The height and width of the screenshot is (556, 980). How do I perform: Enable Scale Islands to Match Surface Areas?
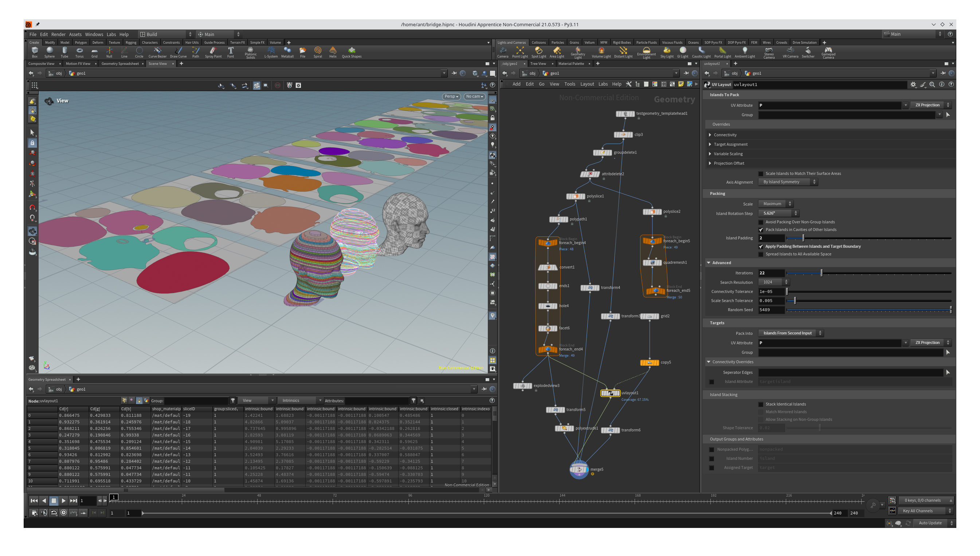tap(761, 173)
